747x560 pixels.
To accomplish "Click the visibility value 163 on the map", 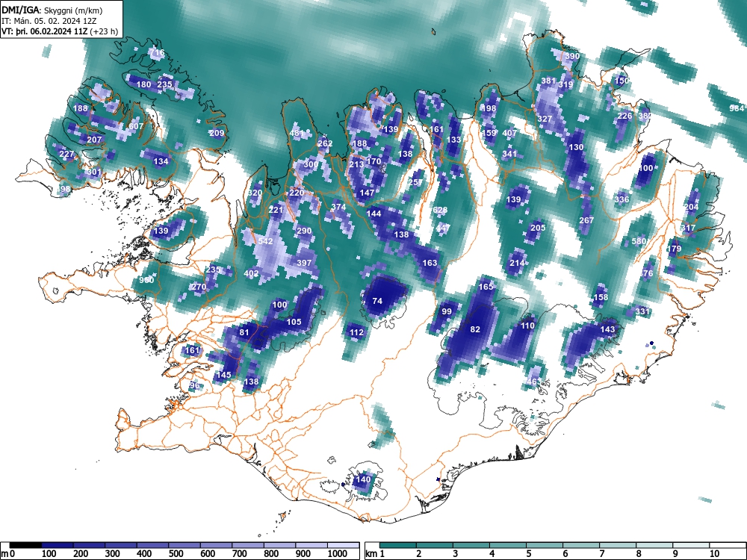I will (430, 262).
